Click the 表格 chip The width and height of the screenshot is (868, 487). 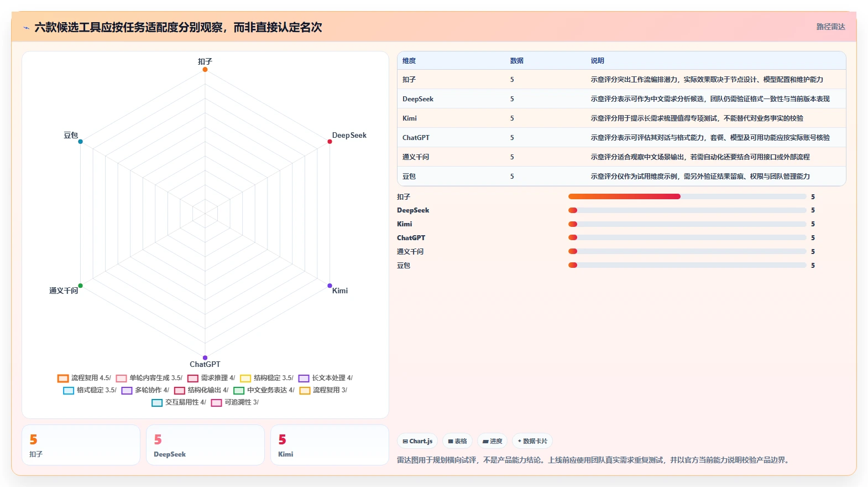click(457, 441)
